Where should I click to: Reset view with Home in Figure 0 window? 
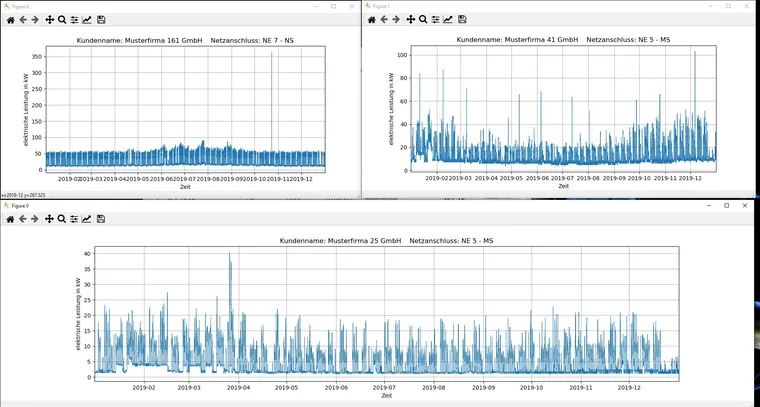[x=10, y=218]
